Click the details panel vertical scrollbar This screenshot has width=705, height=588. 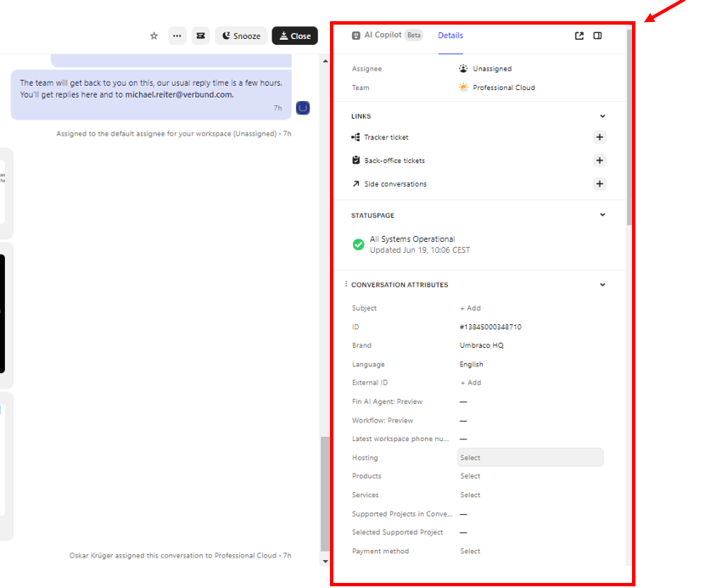pyautogui.click(x=629, y=127)
